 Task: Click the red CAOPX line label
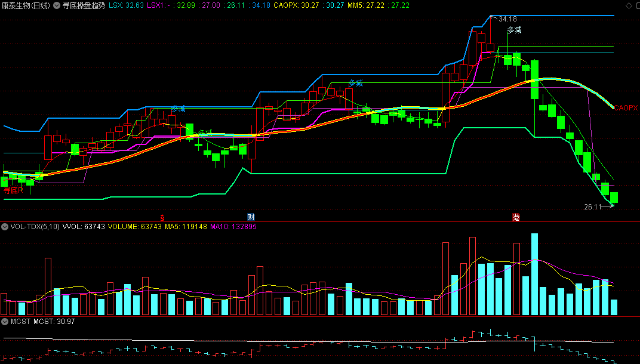click(x=626, y=108)
